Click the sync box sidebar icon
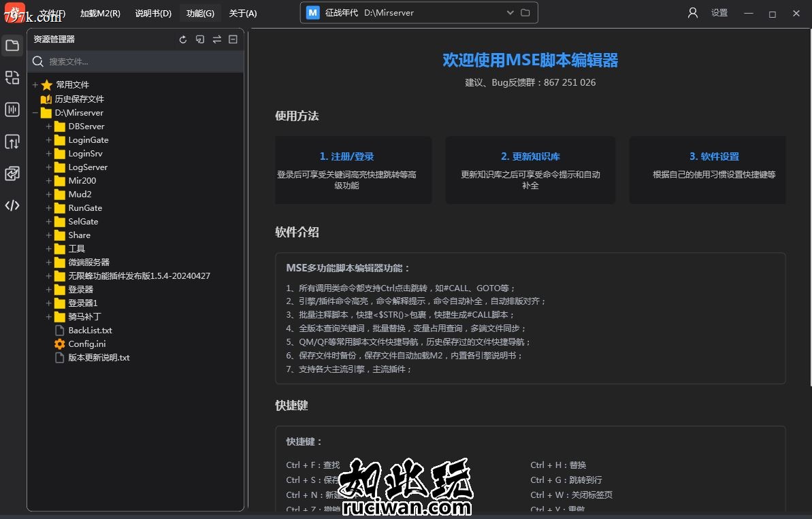Image resolution: width=812 pixels, height=519 pixels. tap(12, 173)
